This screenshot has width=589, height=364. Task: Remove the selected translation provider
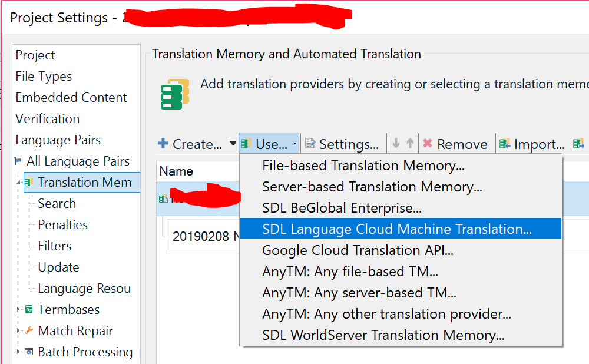[455, 144]
